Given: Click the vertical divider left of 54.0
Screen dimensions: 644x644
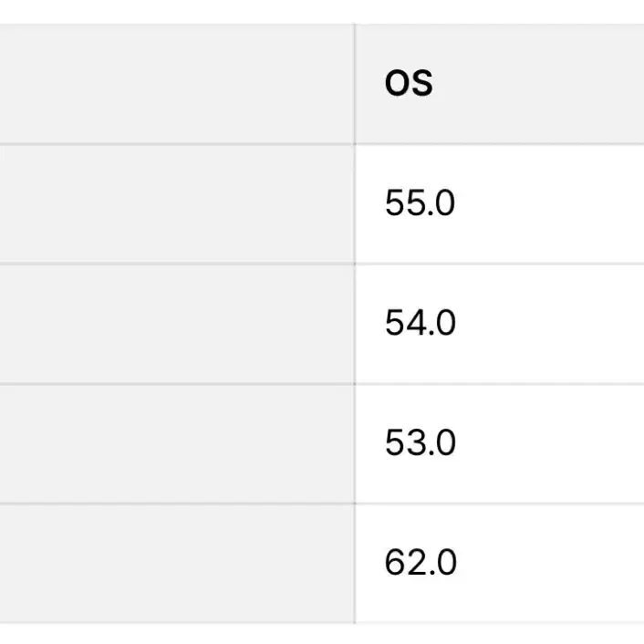Looking at the screenshot, I should coord(355,324).
